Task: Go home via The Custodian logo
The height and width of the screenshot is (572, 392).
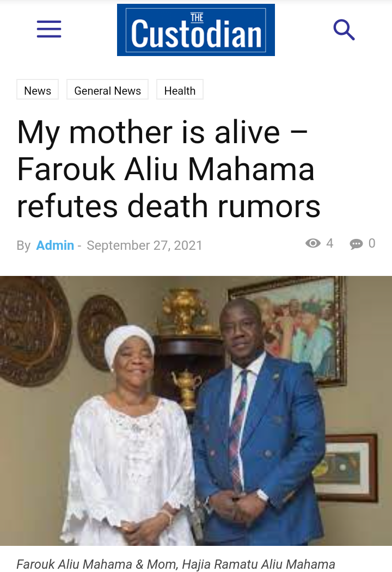Action: click(196, 30)
